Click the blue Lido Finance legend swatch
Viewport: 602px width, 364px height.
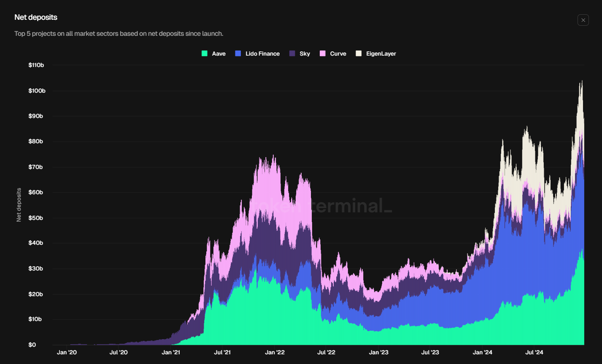point(238,54)
